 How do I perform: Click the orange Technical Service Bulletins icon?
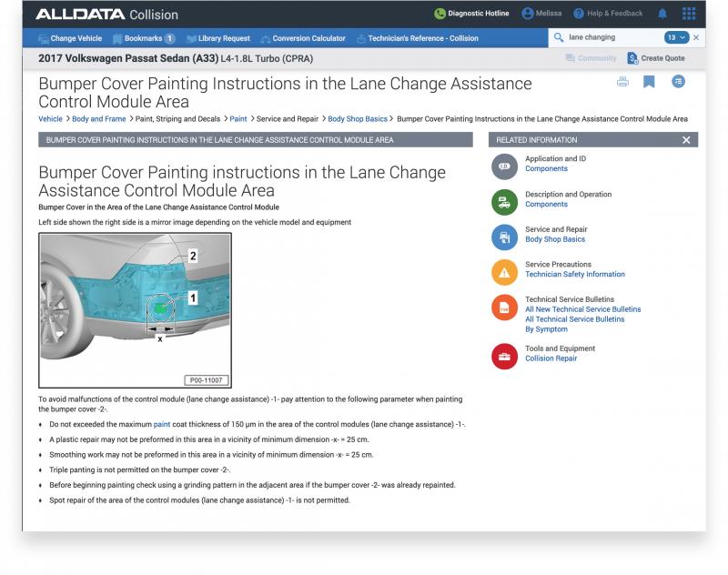pos(504,308)
